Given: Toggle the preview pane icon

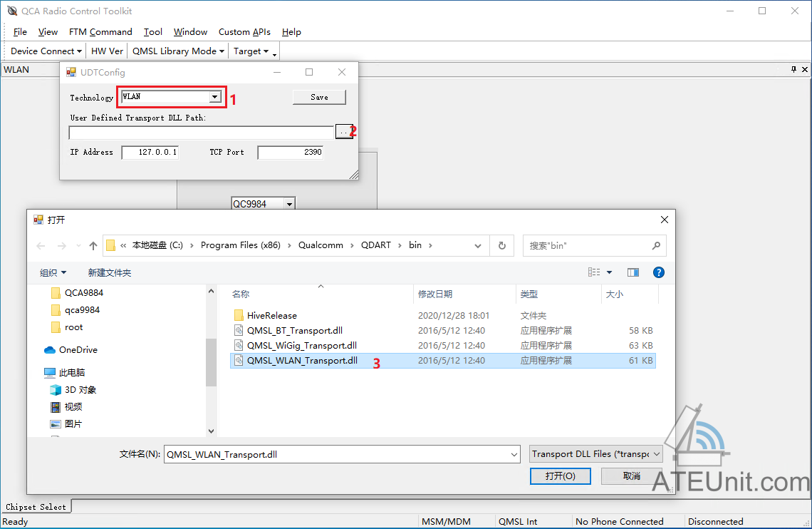Looking at the screenshot, I should [x=633, y=272].
